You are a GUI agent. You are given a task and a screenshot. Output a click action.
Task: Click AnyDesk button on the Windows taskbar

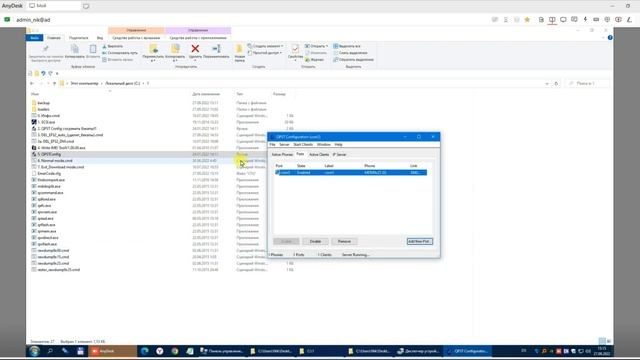[x=113, y=351]
